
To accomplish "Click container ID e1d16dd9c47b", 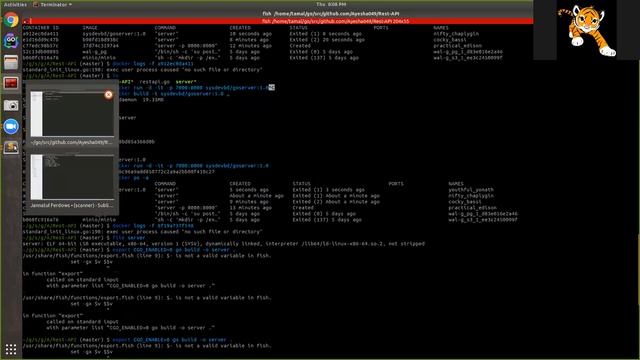I will click(41, 40).
